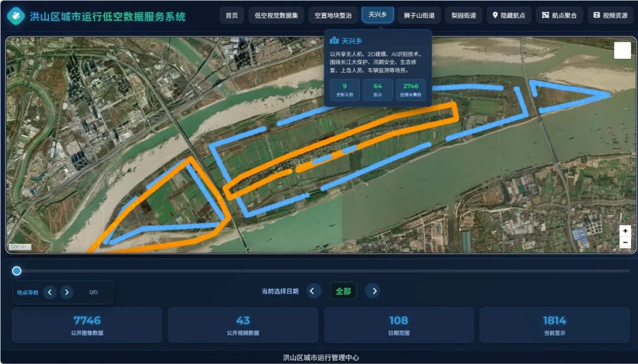This screenshot has width=638, height=364.
Task: Go to previous location in 地点导航
Action: (50, 292)
